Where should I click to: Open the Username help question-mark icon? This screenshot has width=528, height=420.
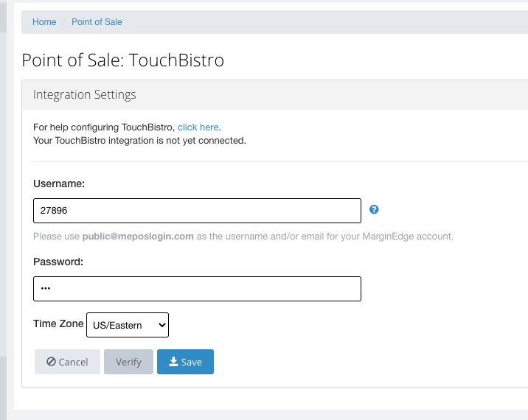pos(374,210)
